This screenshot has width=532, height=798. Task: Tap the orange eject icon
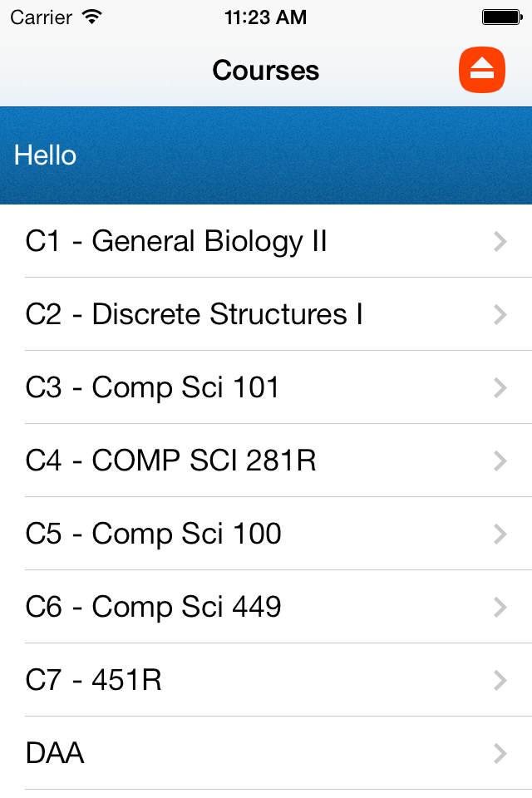pyautogui.click(x=482, y=70)
